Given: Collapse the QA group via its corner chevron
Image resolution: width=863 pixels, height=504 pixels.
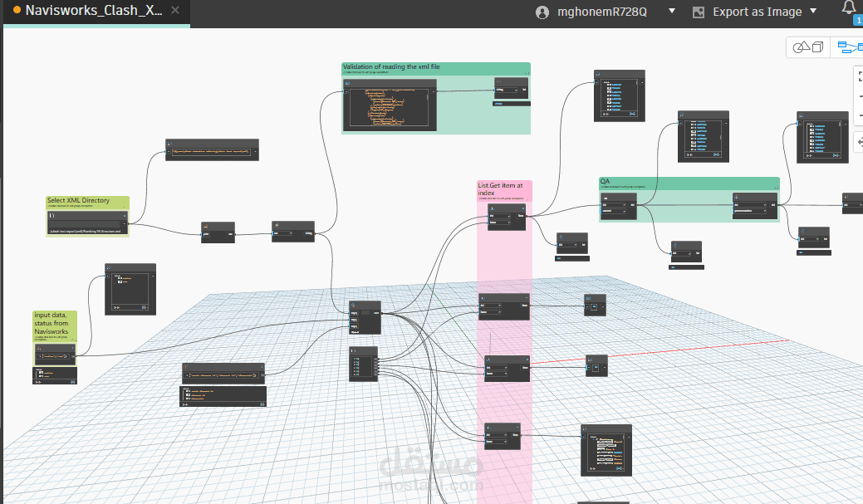Looking at the screenshot, I should 776,188.
